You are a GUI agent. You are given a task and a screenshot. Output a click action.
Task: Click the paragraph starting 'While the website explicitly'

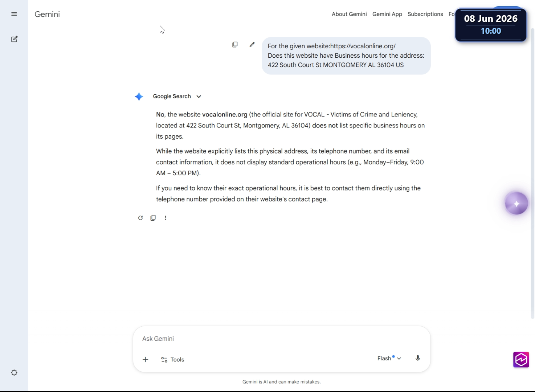tap(290, 162)
